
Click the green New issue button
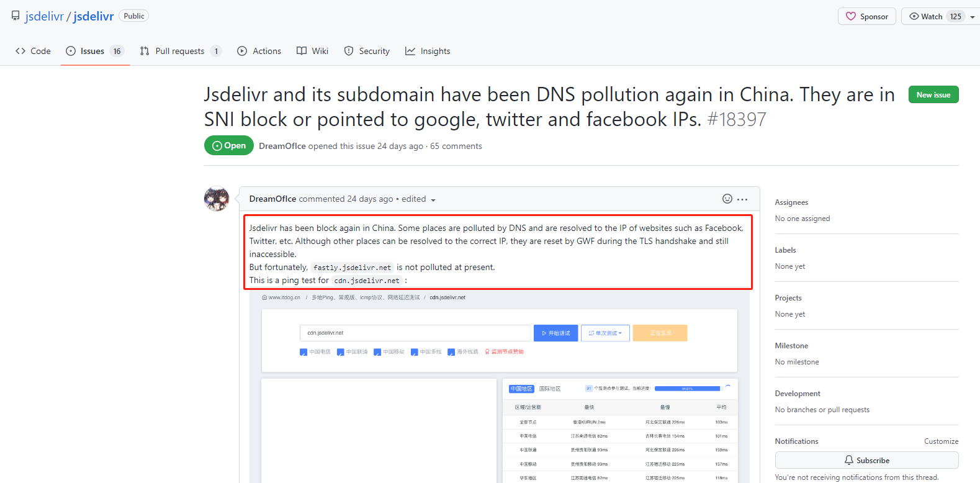[x=933, y=94]
